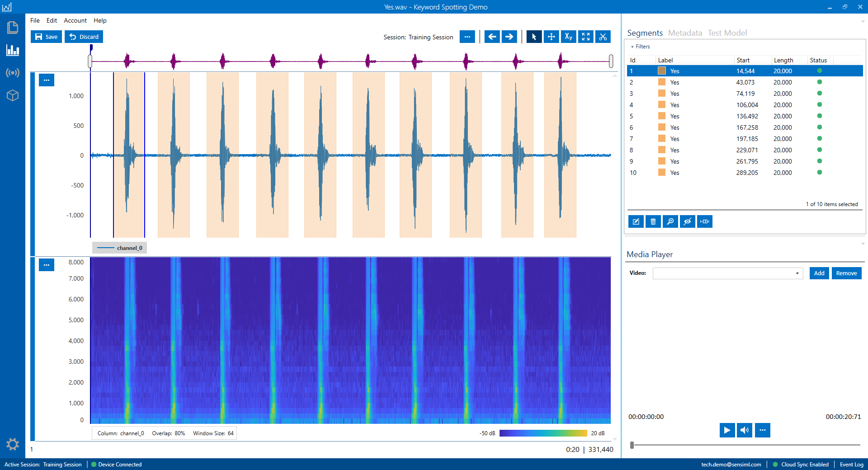
Task: Click the fit-to-screen expand tool
Action: (585, 37)
